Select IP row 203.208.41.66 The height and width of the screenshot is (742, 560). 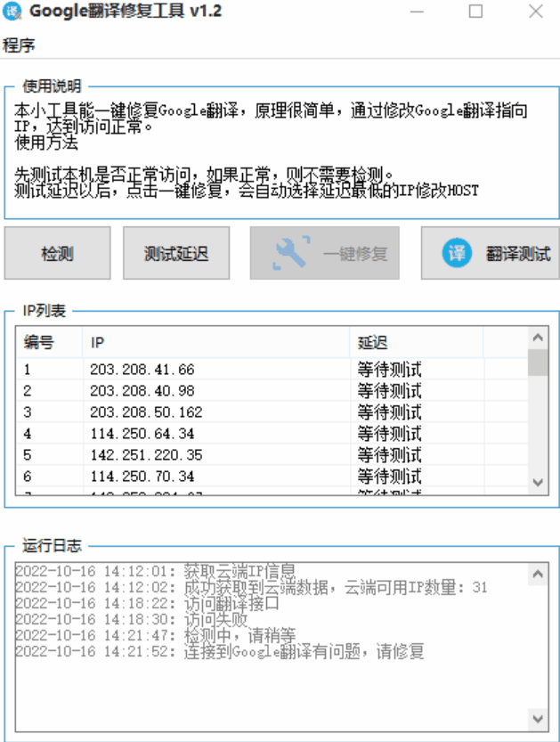272,369
